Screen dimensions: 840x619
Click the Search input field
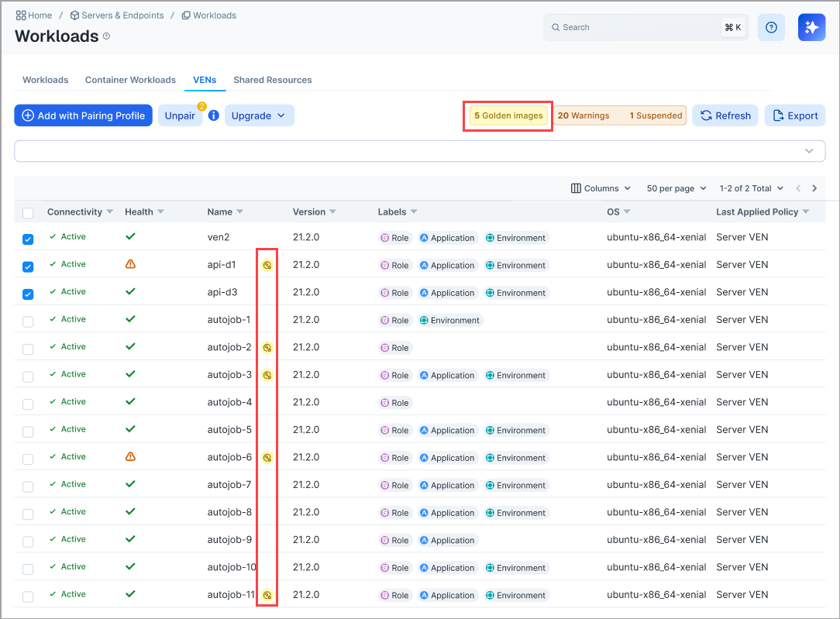pyautogui.click(x=635, y=27)
